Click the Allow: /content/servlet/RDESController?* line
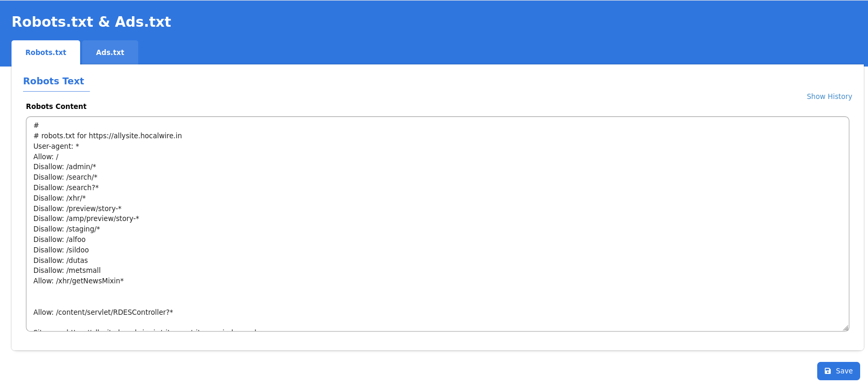 103,312
